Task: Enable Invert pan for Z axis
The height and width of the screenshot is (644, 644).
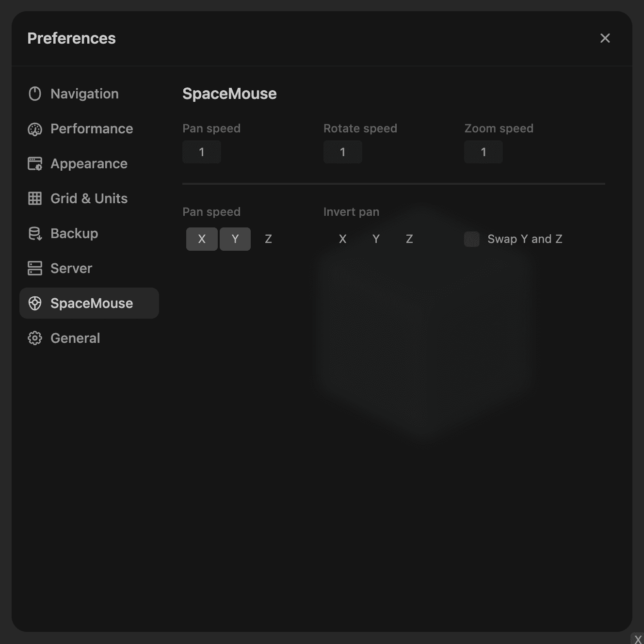Action: (409, 239)
